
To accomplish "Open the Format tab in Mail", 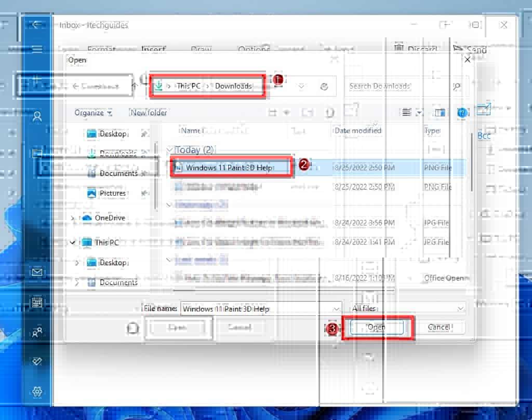I will [102, 49].
